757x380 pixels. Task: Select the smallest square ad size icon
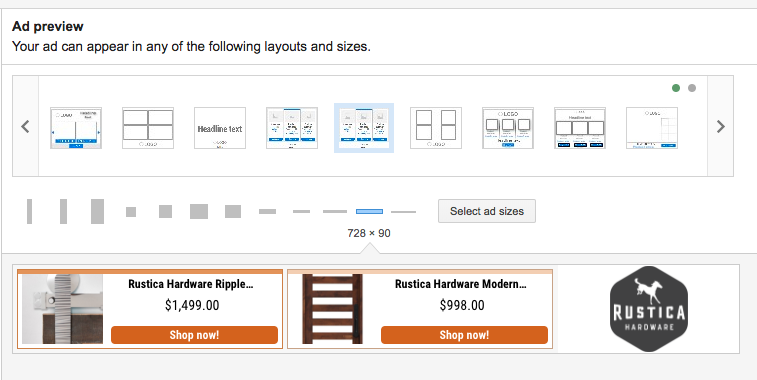tap(131, 211)
